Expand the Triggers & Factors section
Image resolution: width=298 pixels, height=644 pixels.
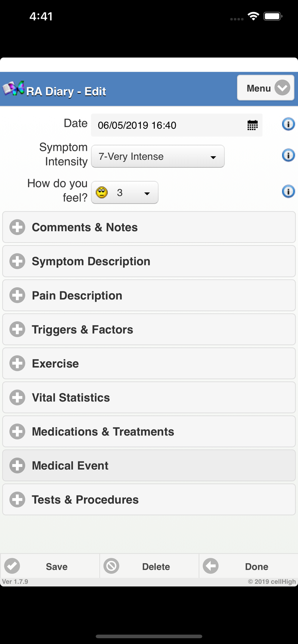pos(149,329)
